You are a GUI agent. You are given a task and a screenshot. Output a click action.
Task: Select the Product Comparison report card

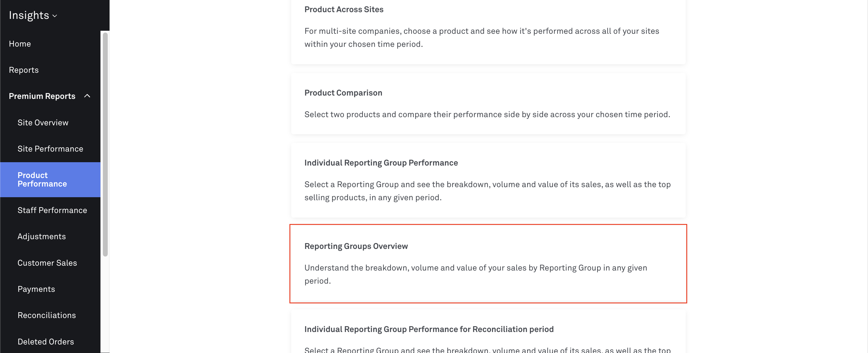click(x=488, y=104)
